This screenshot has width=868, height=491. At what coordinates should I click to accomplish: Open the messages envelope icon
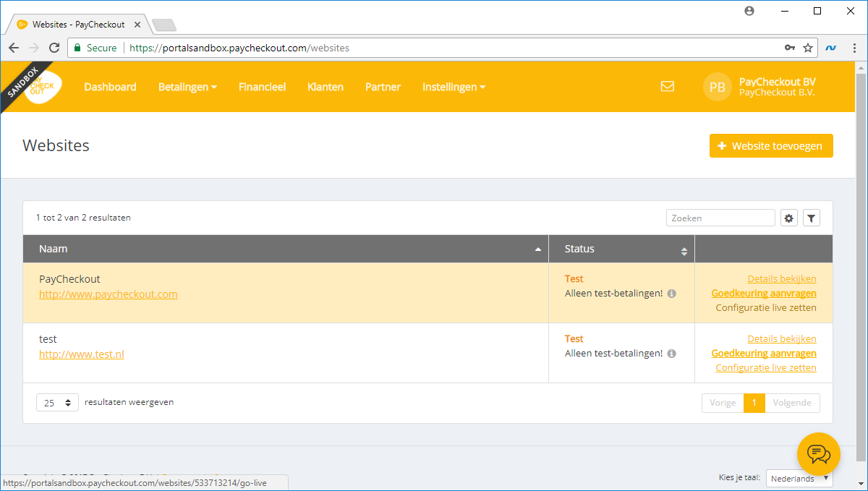(x=668, y=86)
